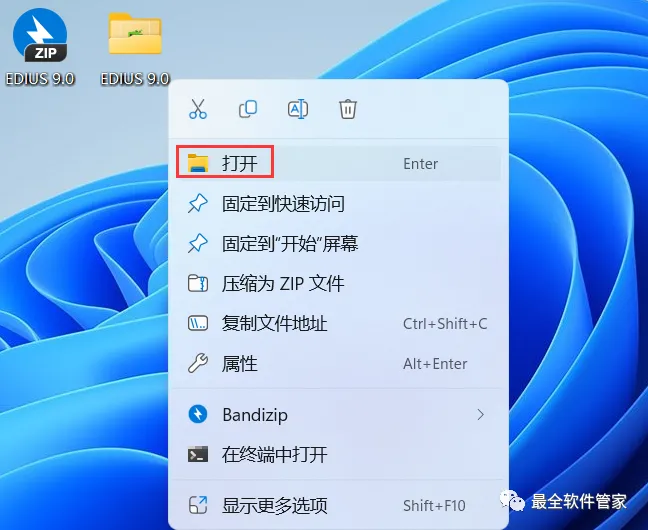Choose 在终端中打开 menu entry
Screen dimensions: 648x530
point(338,455)
